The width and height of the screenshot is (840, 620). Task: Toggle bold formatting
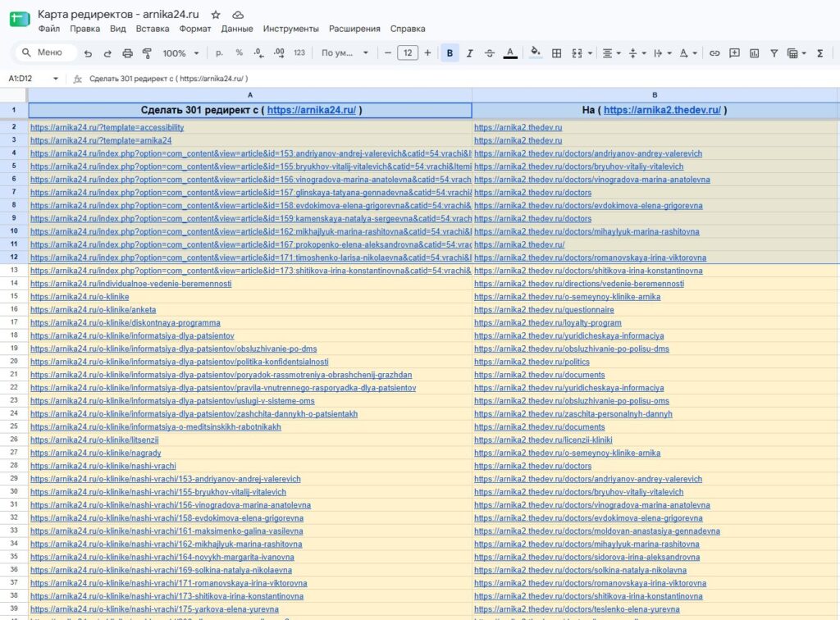click(x=450, y=53)
